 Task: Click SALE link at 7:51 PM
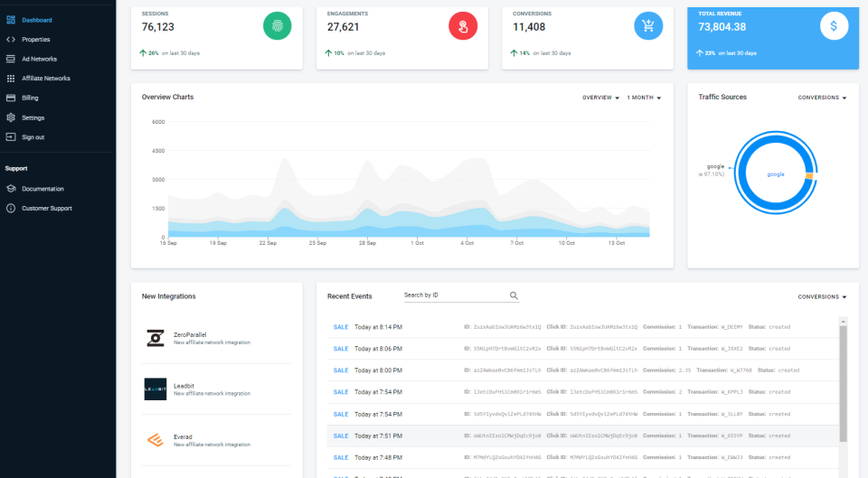[x=341, y=436]
